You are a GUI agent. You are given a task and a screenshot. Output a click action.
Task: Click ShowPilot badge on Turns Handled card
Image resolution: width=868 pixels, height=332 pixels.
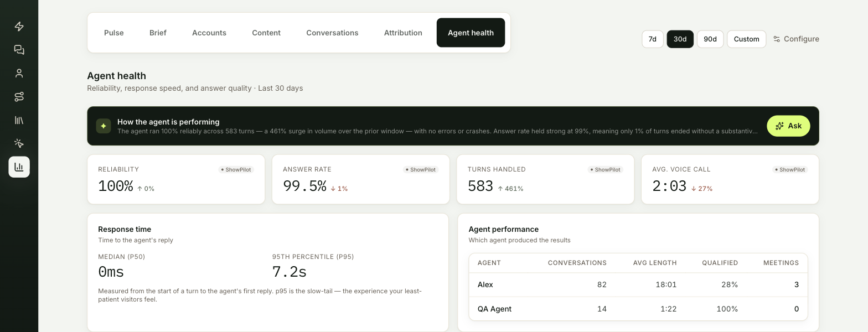click(x=606, y=170)
